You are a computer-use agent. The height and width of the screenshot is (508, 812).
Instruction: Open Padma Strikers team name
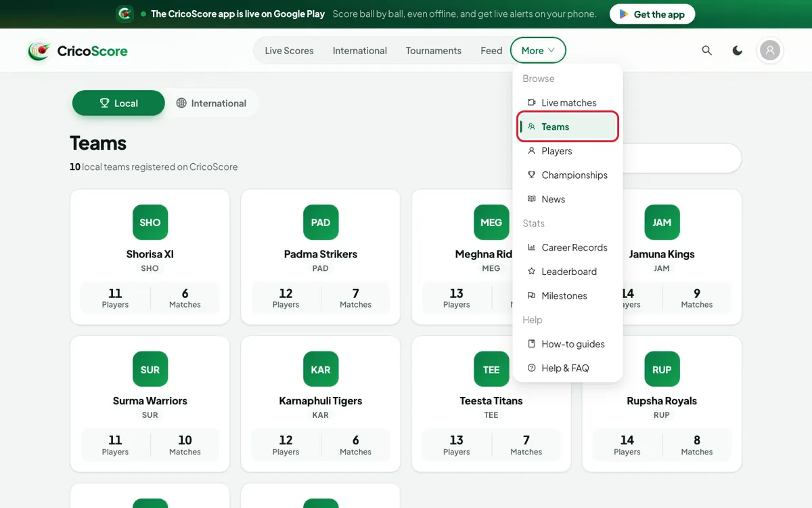coord(321,254)
